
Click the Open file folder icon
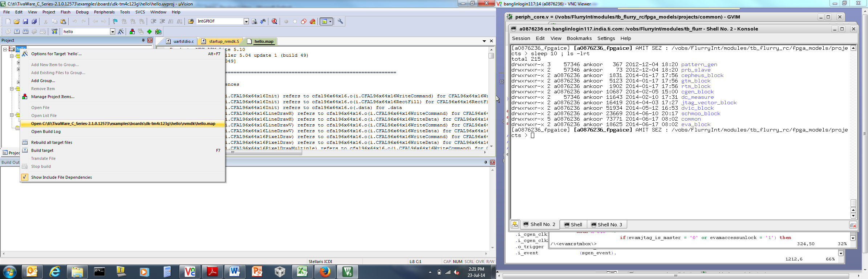coord(17,21)
